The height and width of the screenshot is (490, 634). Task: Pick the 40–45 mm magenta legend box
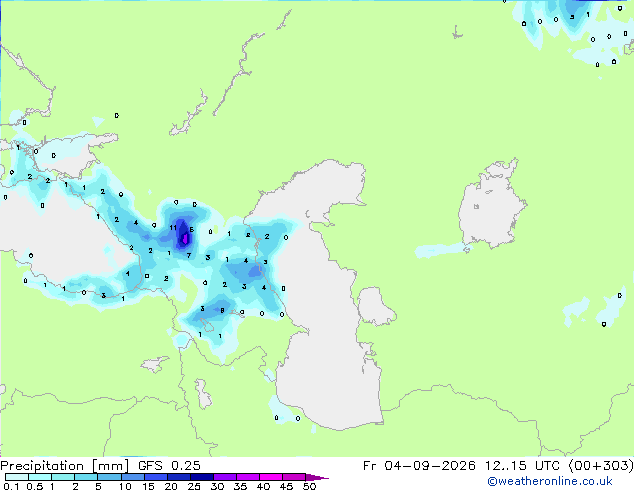(x=271, y=477)
